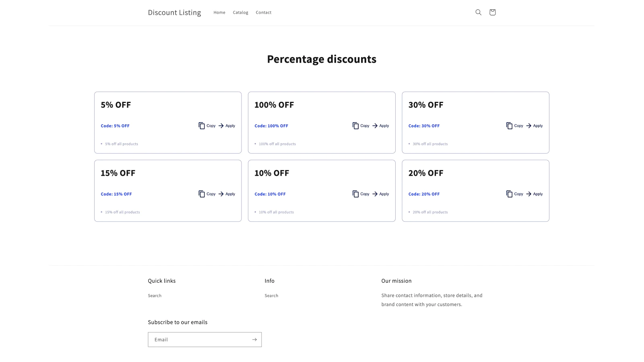
Task: Click Apply label on 20% OFF card
Action: pyautogui.click(x=538, y=194)
